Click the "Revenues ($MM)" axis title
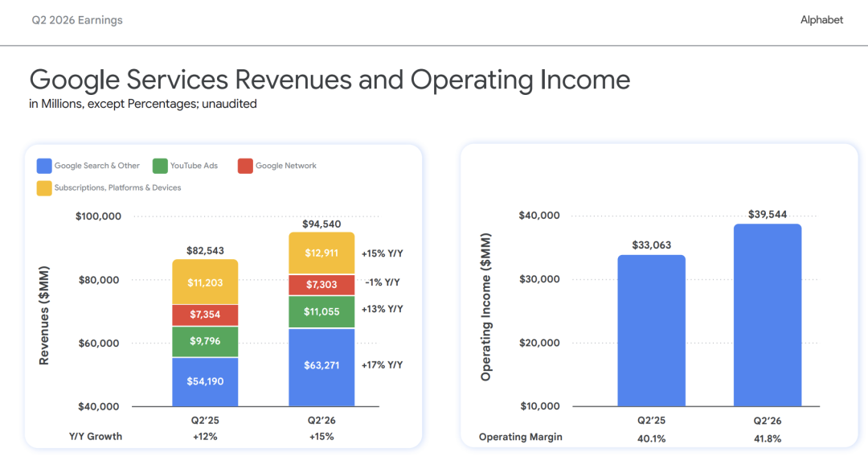The width and height of the screenshot is (868, 465). (x=44, y=315)
